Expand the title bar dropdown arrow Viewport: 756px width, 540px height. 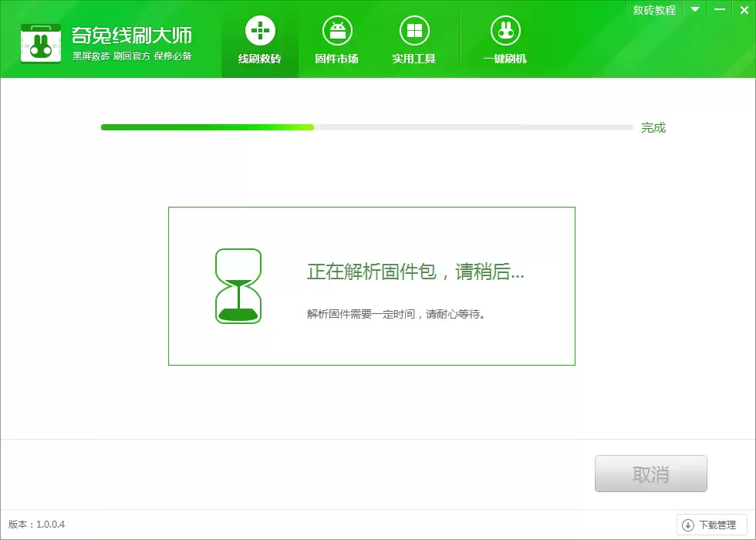tap(695, 9)
